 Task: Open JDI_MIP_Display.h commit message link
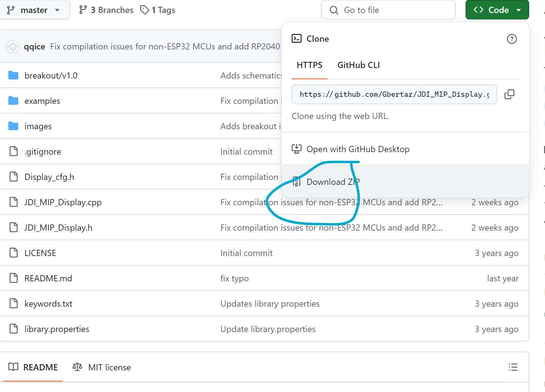(332, 228)
